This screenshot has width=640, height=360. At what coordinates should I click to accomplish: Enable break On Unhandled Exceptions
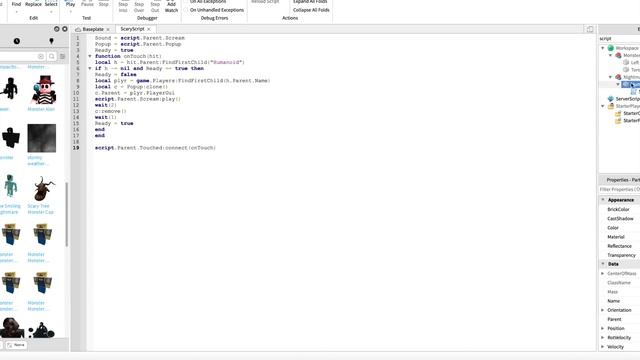coord(214,10)
